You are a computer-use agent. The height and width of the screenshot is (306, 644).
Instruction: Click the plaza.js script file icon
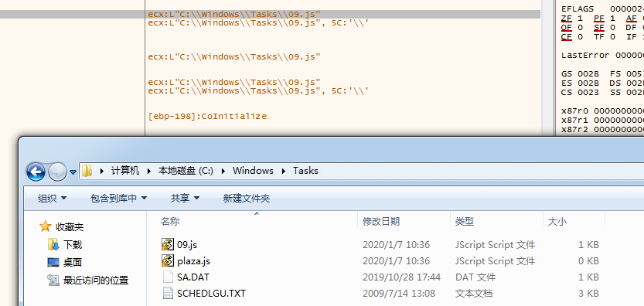tap(168, 261)
